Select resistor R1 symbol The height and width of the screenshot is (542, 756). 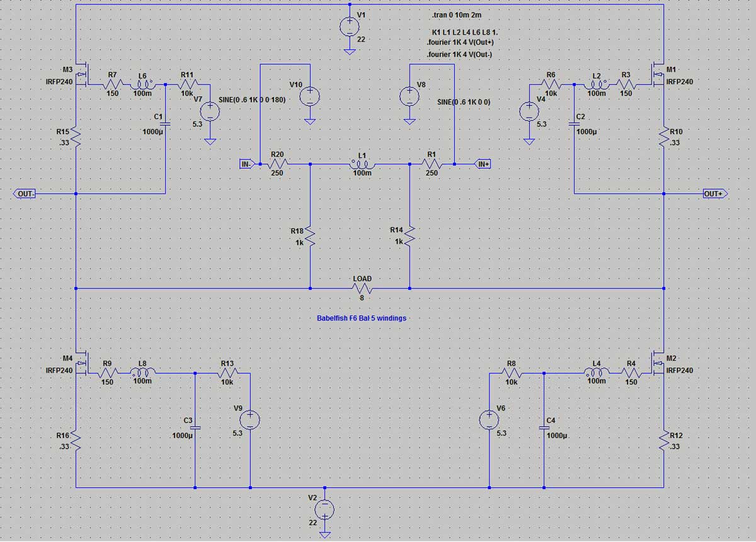pos(432,164)
